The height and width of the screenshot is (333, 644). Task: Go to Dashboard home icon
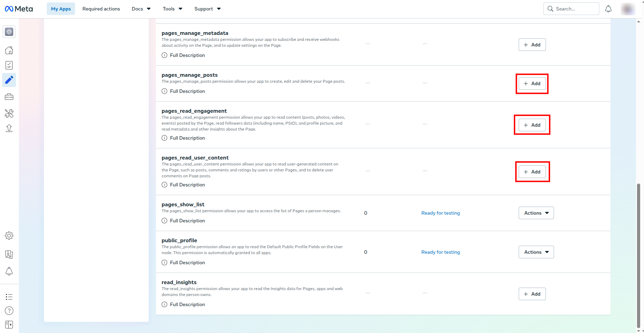[9, 50]
